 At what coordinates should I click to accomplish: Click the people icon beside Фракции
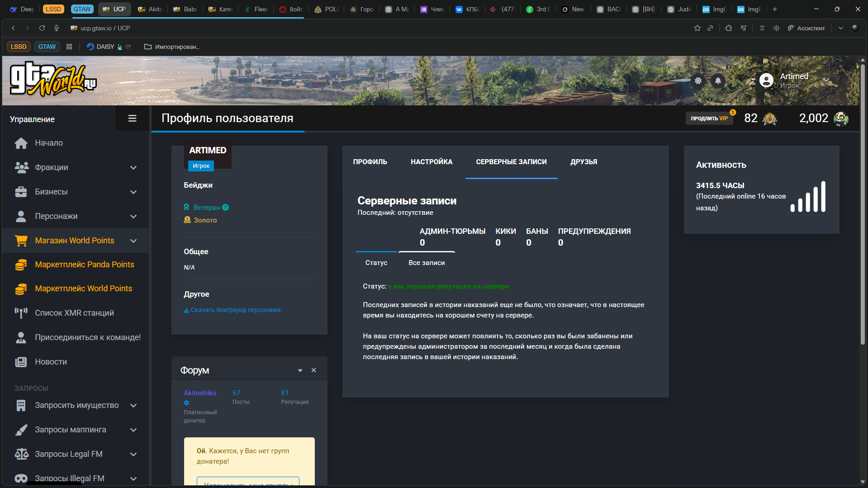coord(21,167)
